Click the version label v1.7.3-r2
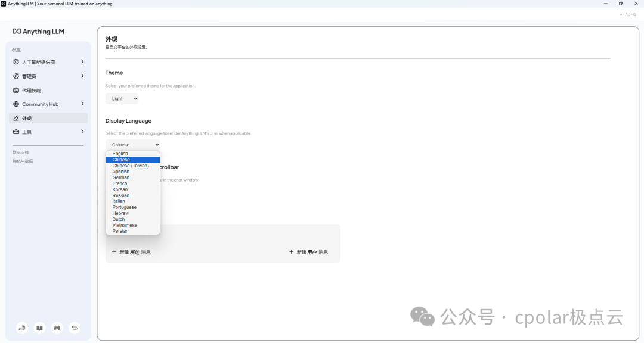 click(628, 14)
